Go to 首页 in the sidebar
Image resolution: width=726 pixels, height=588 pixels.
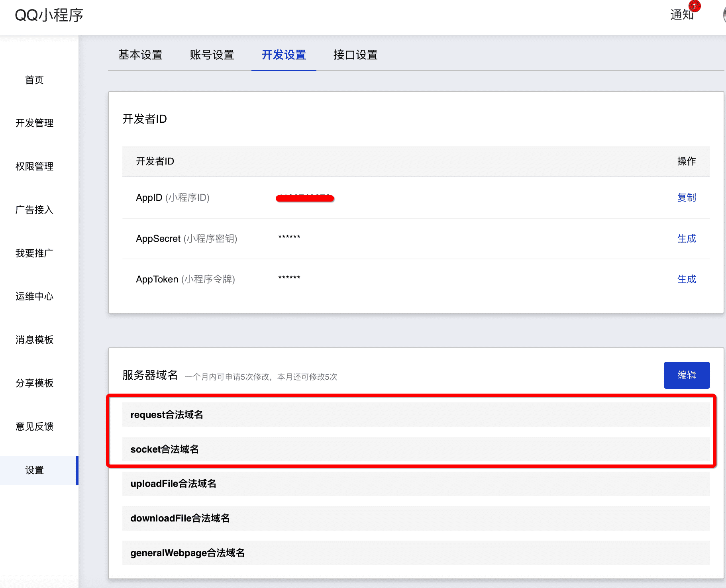click(34, 80)
